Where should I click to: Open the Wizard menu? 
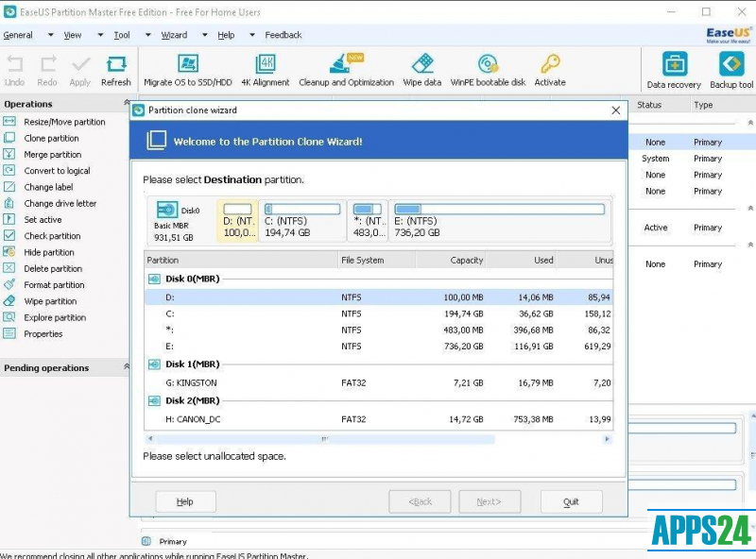pos(174,35)
